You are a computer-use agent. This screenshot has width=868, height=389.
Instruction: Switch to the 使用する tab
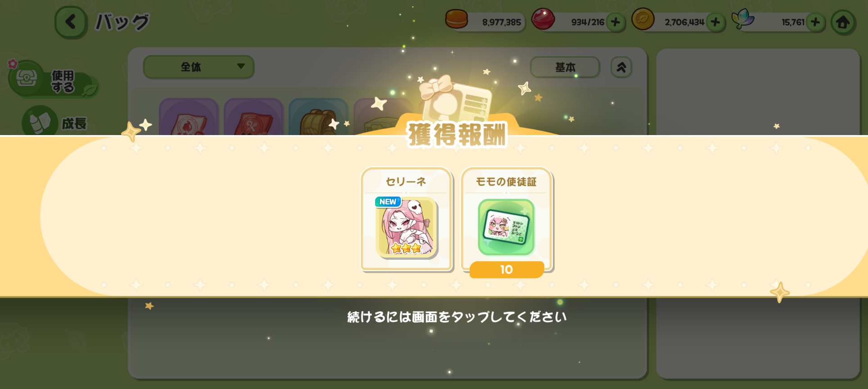[x=53, y=80]
